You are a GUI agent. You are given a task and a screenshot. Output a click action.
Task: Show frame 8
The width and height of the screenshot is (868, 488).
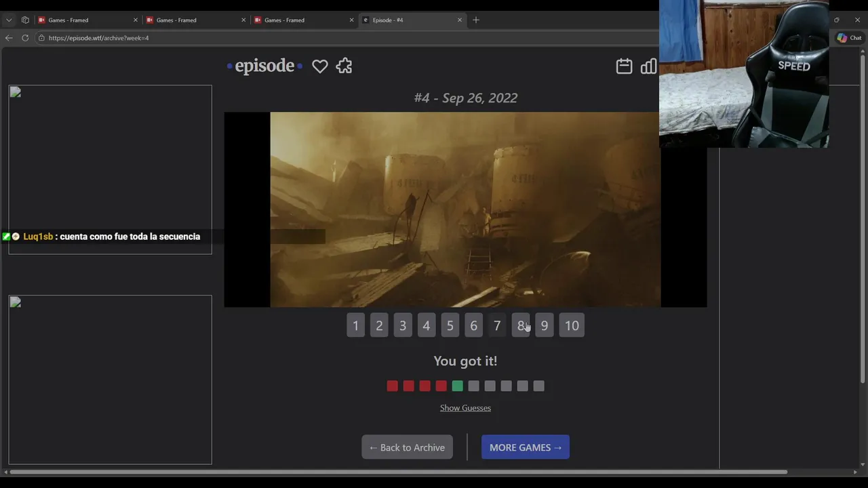pyautogui.click(x=521, y=325)
